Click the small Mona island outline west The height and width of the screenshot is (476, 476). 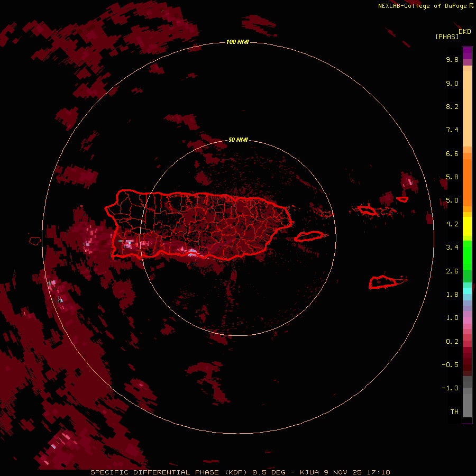pos(35,241)
